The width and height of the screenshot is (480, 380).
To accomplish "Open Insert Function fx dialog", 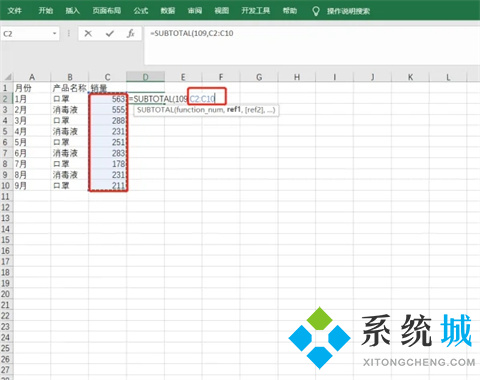I will click(x=131, y=33).
